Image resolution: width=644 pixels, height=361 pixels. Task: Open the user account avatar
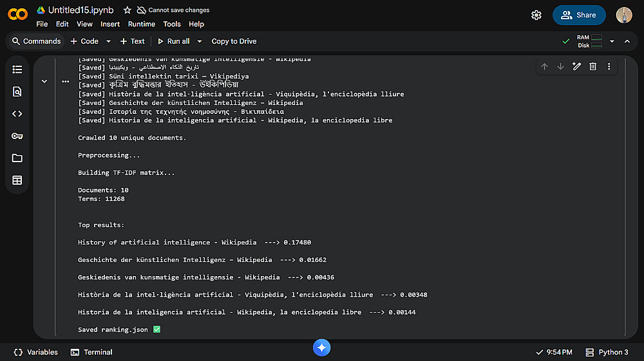(624, 15)
